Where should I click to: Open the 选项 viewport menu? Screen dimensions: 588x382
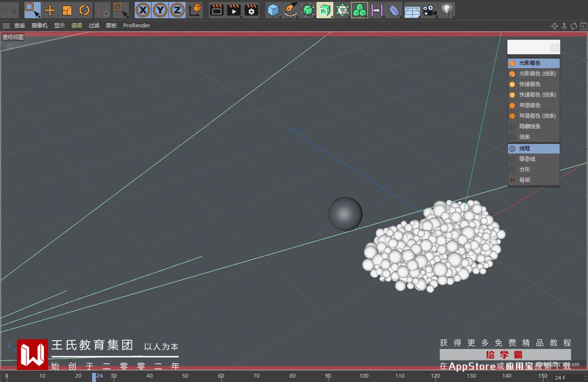pos(77,26)
